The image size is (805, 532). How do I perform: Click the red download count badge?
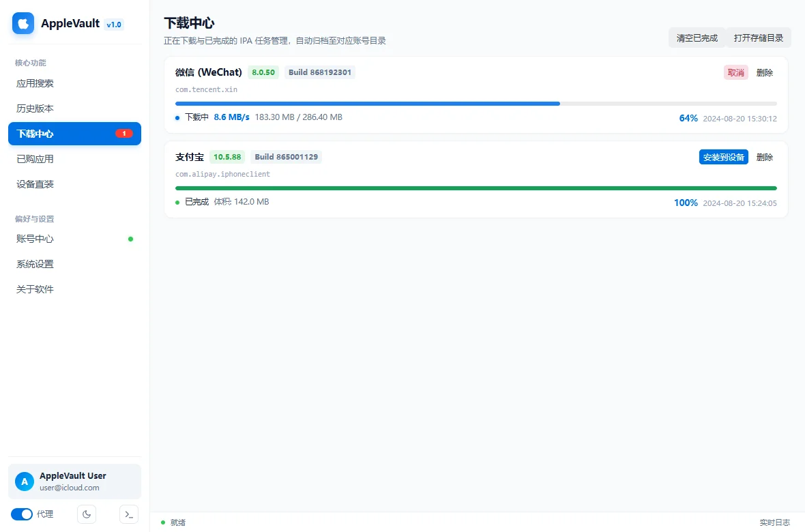[123, 134]
